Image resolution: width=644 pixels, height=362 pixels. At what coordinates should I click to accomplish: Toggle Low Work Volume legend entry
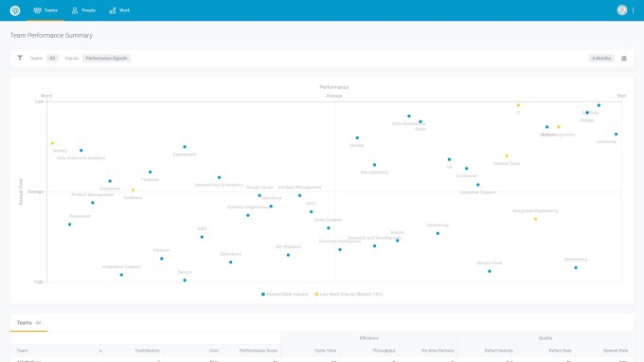click(349, 294)
